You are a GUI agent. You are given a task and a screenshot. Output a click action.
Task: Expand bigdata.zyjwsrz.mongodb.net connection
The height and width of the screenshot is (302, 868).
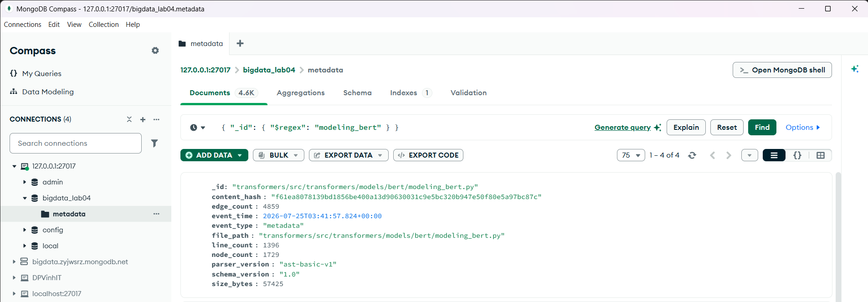14,261
